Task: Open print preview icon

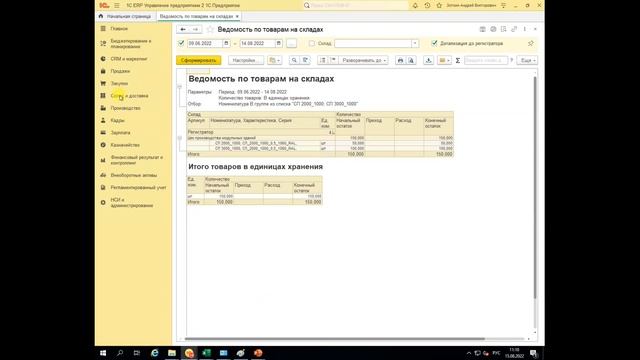Action: [411, 60]
